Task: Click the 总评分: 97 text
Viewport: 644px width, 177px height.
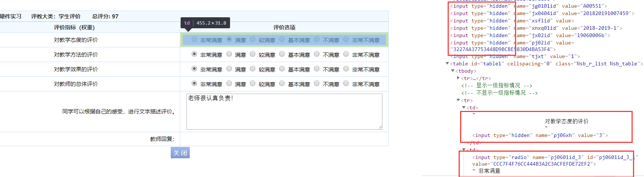Action: [106, 16]
